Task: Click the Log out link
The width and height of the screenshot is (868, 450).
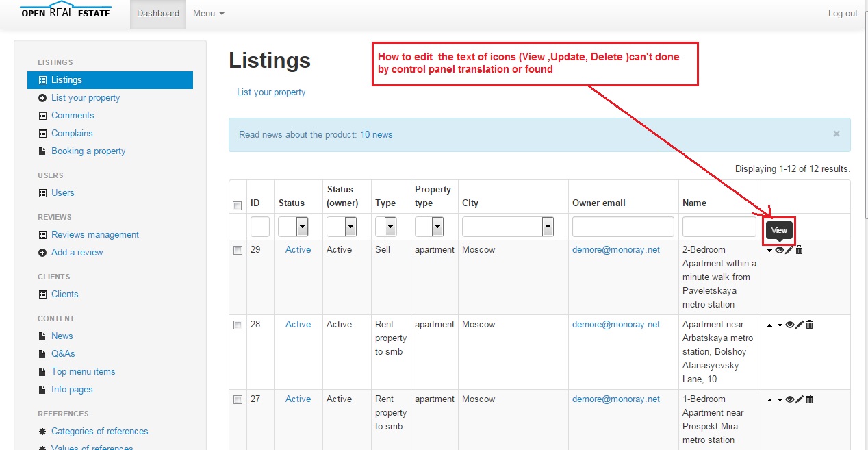Action: tap(842, 14)
